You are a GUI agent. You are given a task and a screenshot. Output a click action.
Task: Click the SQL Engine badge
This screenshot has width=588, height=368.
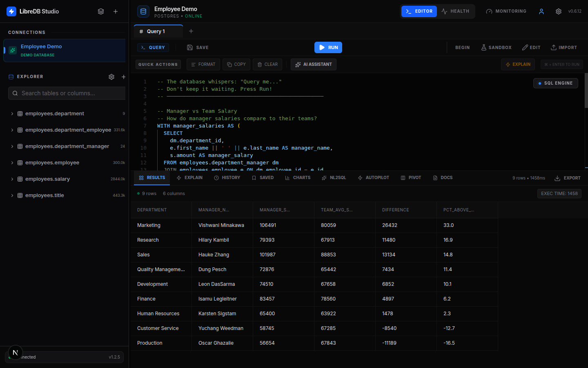[x=555, y=83]
